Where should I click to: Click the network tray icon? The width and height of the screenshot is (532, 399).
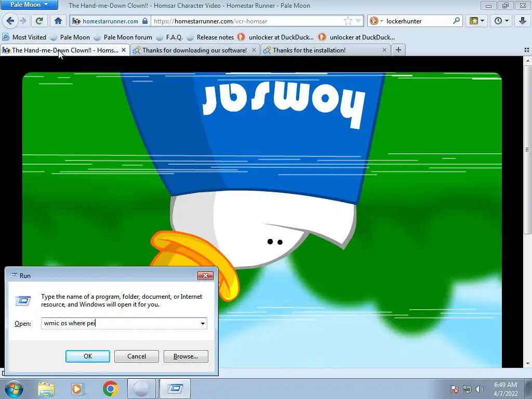(x=467, y=389)
